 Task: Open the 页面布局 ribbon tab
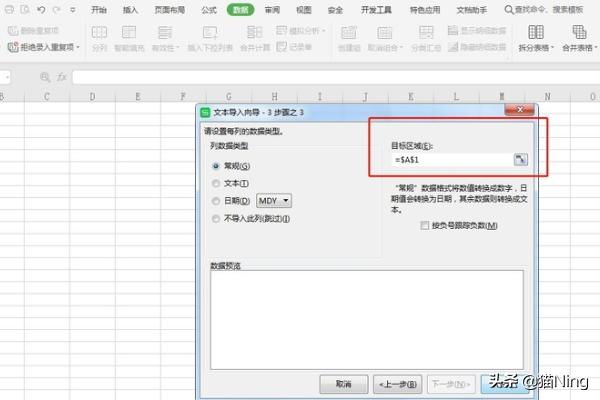pyautogui.click(x=169, y=9)
